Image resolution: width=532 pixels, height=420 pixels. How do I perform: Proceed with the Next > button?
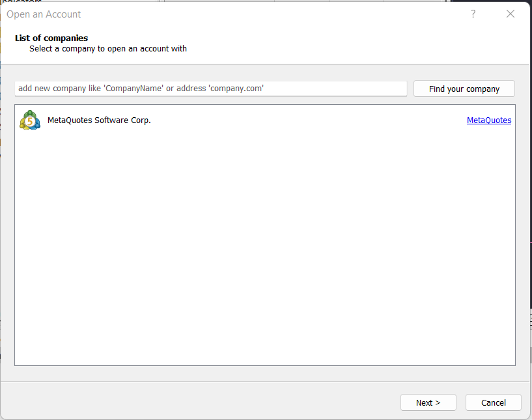coord(428,402)
